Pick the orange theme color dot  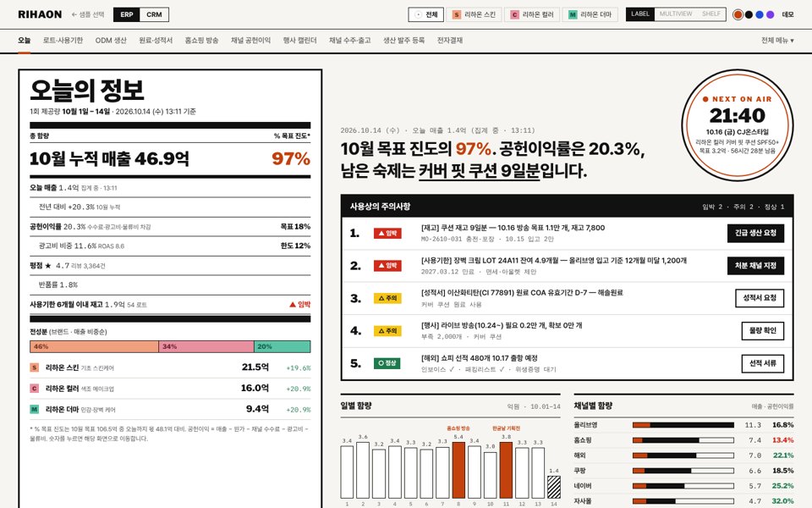pyautogui.click(x=738, y=14)
